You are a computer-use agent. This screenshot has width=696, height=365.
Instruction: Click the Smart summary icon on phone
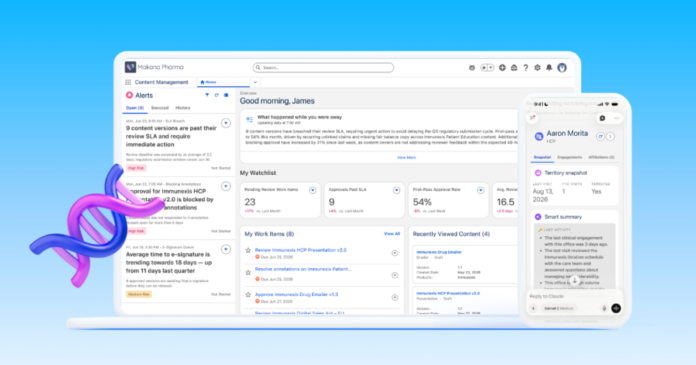click(x=538, y=217)
